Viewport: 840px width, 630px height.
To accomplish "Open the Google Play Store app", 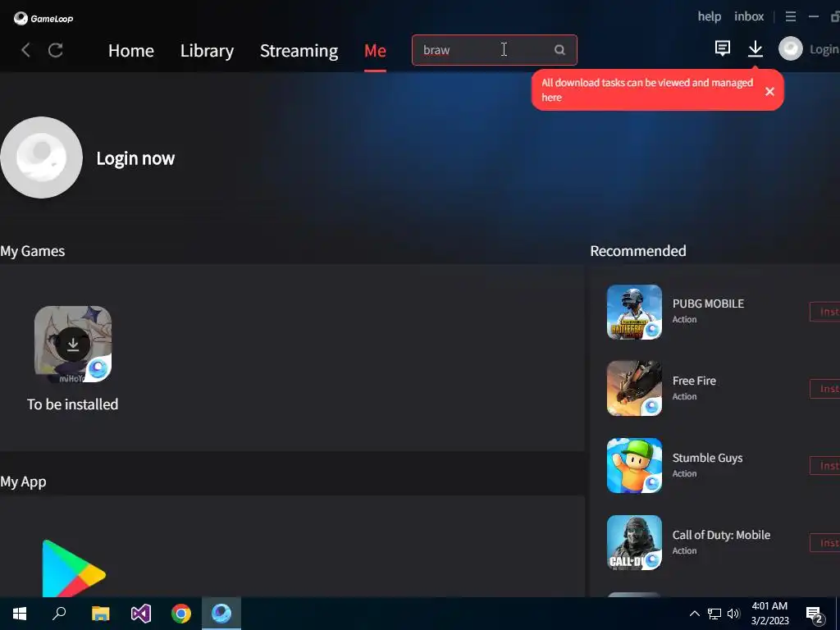I will (74, 569).
